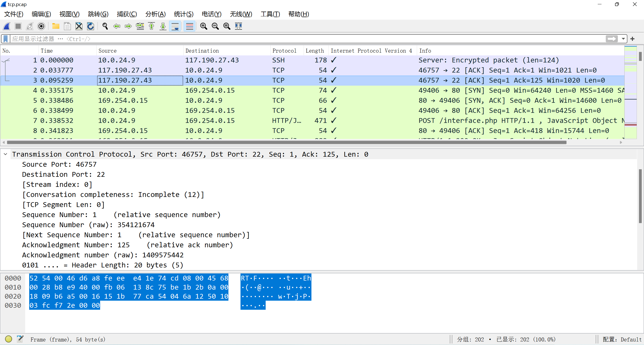
Task: Reset text to normal size
Action: point(227,26)
